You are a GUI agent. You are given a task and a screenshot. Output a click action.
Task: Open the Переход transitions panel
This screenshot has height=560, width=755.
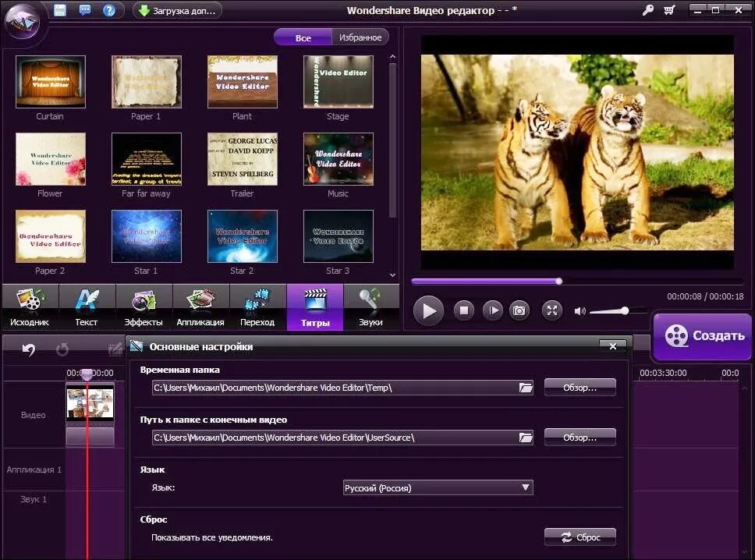tap(258, 307)
